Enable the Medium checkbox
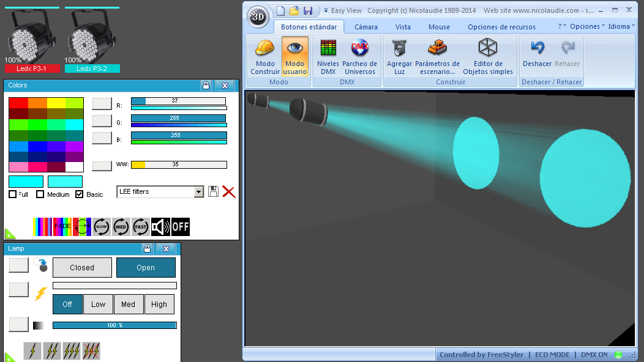The image size is (644, 362). (x=40, y=194)
